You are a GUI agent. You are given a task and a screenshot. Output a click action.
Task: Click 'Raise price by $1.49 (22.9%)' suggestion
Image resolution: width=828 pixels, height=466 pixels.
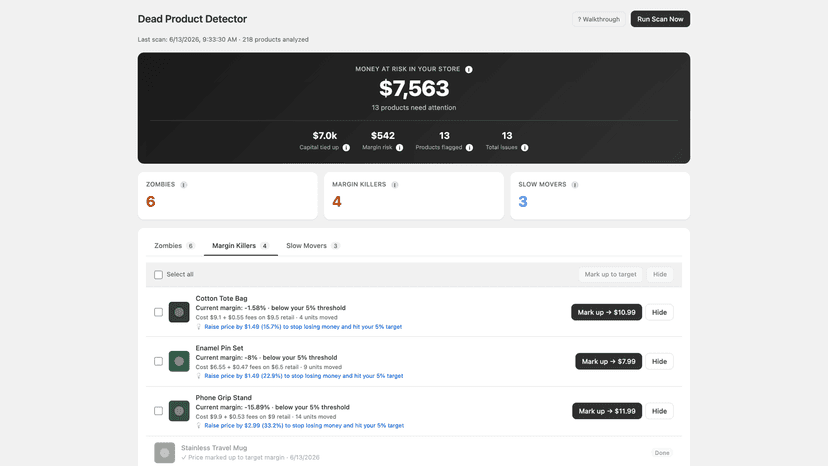pyautogui.click(x=304, y=376)
